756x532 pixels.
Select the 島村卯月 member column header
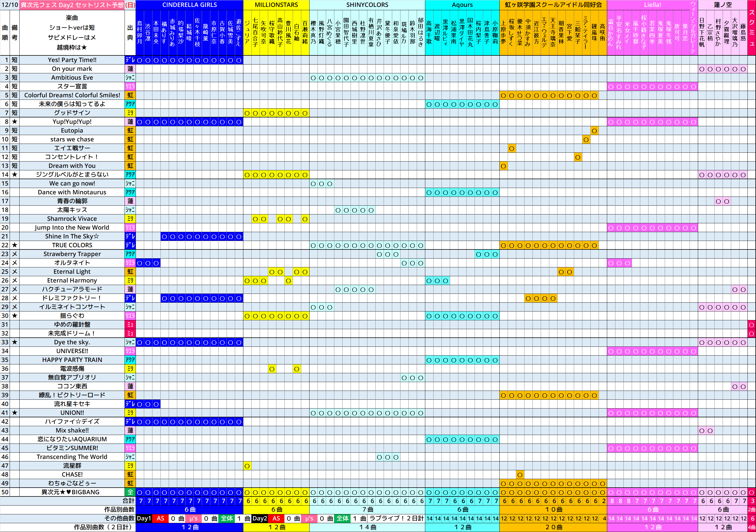coord(140,33)
